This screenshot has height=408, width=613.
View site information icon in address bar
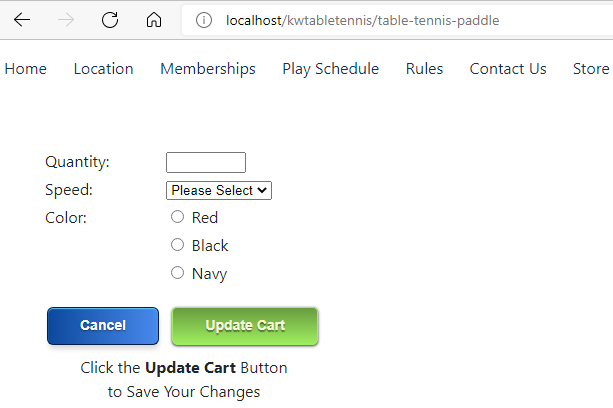pyautogui.click(x=205, y=20)
